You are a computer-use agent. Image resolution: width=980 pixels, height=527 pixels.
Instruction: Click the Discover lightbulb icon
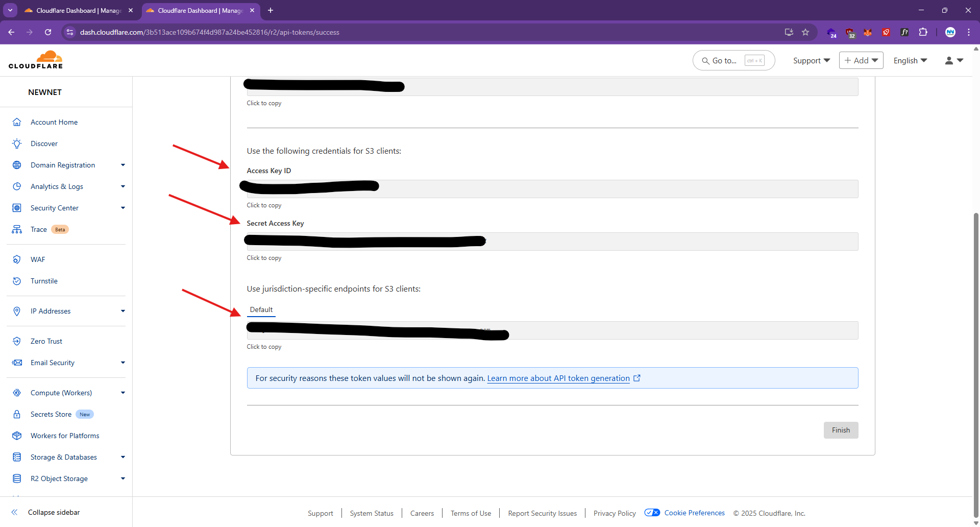pos(17,143)
